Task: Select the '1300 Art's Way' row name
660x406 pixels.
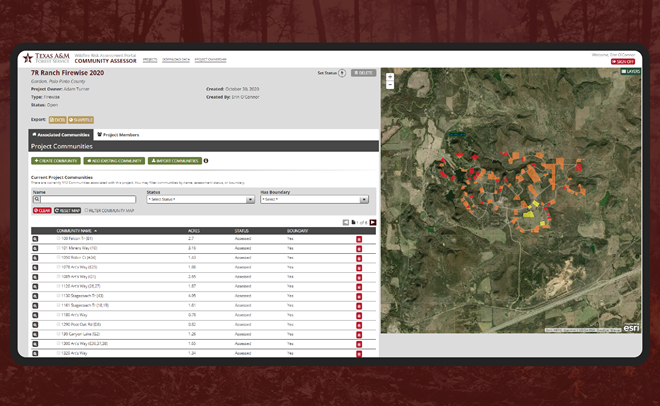Action: [84, 344]
